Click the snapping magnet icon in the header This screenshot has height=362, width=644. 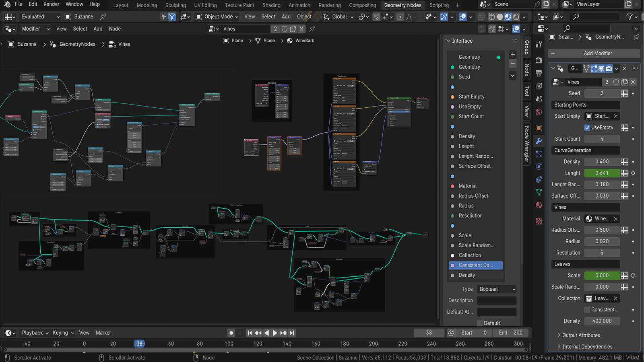click(376, 16)
